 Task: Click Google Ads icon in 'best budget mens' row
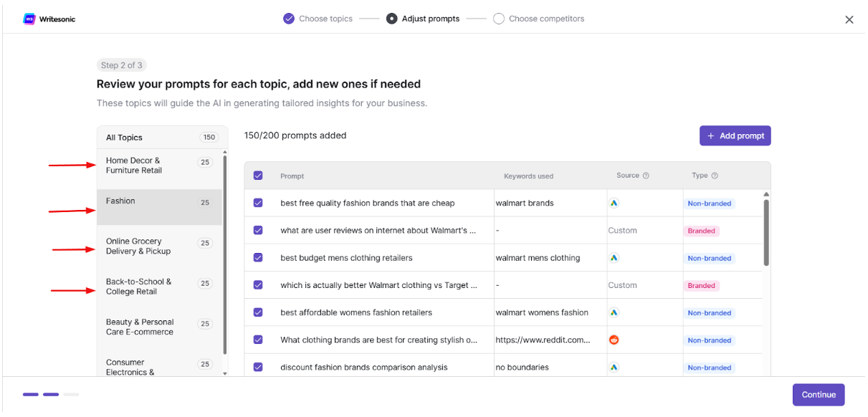click(x=614, y=258)
